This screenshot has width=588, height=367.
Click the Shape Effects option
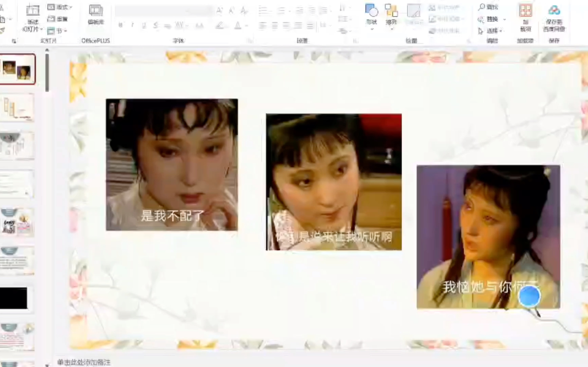[x=445, y=31]
